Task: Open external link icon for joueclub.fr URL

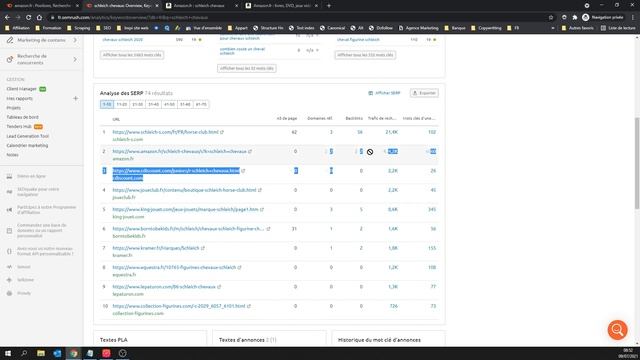Action: coord(260,190)
